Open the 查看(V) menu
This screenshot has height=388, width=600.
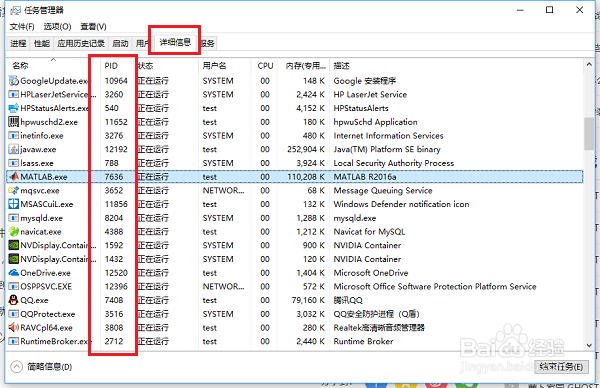93,27
